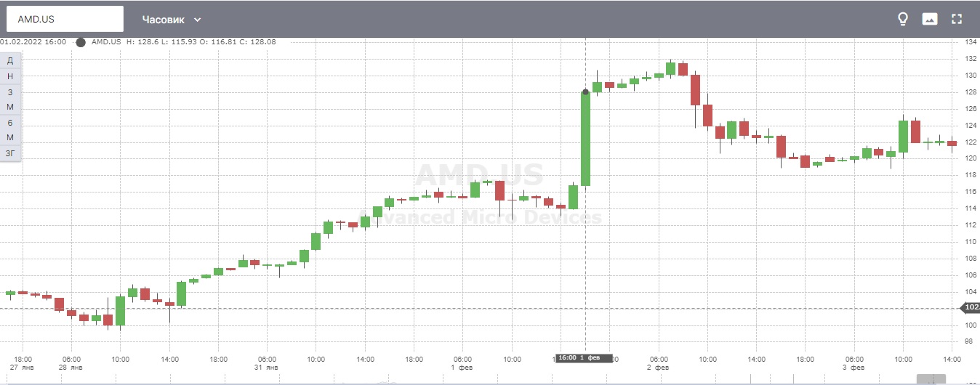Click the '3 фев' date label
This screenshot has height=385, width=980.
854,368
